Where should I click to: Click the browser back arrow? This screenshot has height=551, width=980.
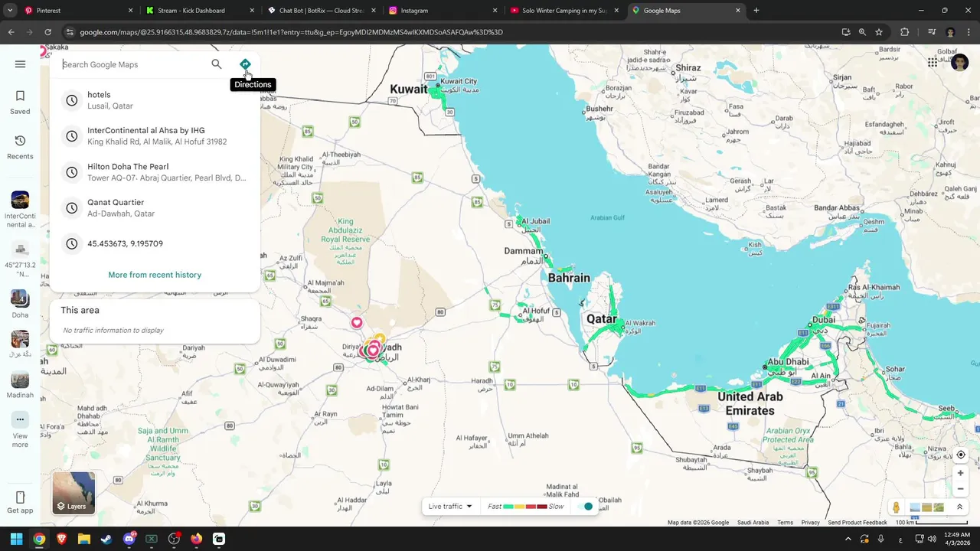click(11, 32)
